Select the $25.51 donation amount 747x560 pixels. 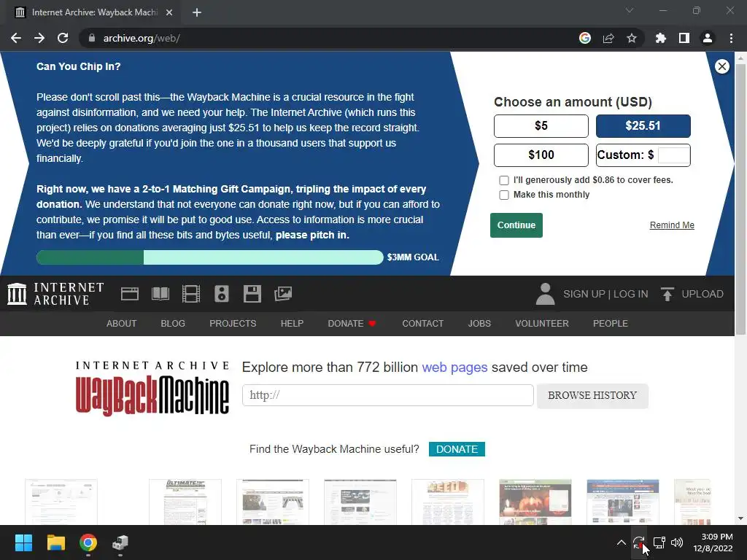click(643, 125)
